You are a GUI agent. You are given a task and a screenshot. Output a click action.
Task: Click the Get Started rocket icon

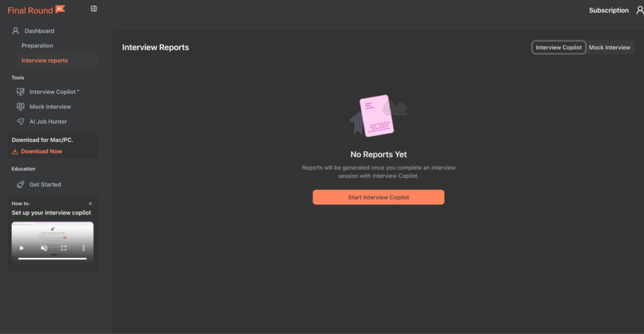[x=20, y=184]
